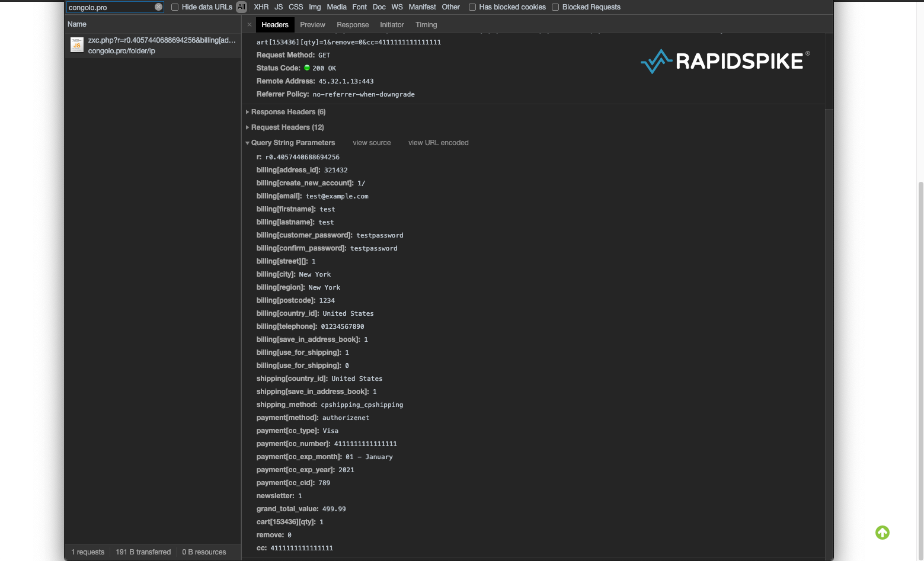Filter requests by Other type
The height and width of the screenshot is (561, 924).
pyautogui.click(x=451, y=7)
